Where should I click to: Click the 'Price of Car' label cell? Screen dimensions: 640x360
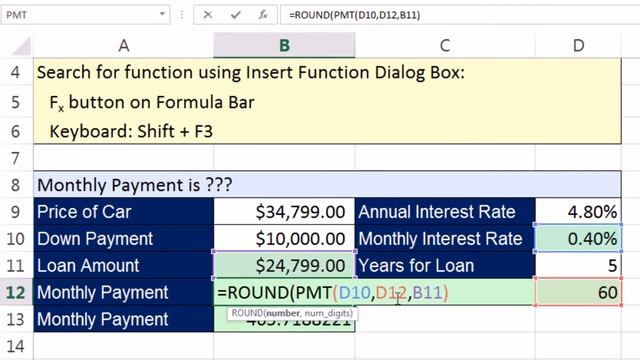[x=124, y=212]
